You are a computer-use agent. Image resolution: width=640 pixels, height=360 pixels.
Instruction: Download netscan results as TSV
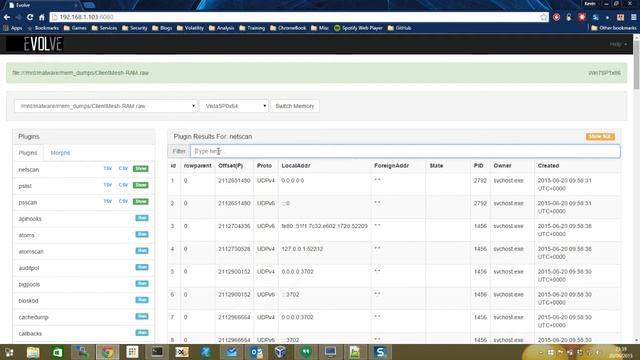click(x=107, y=169)
